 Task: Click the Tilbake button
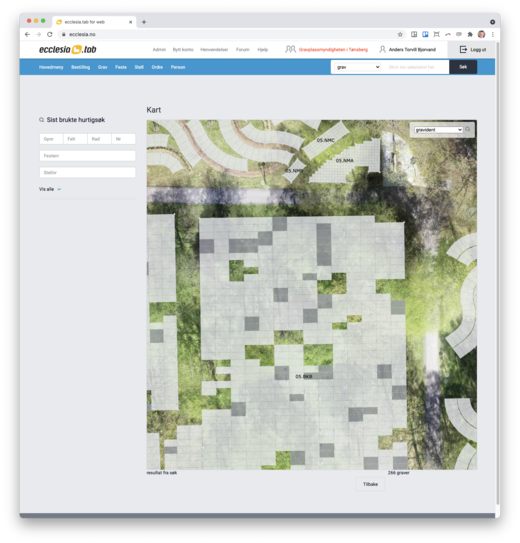click(x=370, y=484)
